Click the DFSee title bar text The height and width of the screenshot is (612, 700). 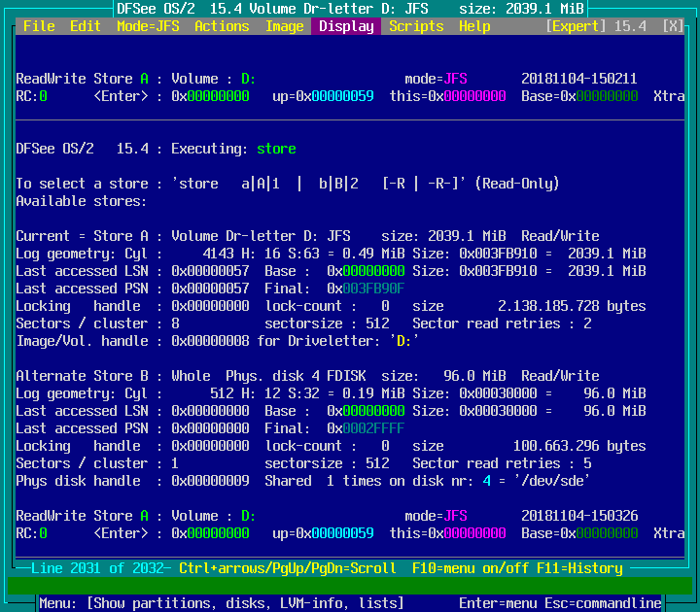click(350, 9)
